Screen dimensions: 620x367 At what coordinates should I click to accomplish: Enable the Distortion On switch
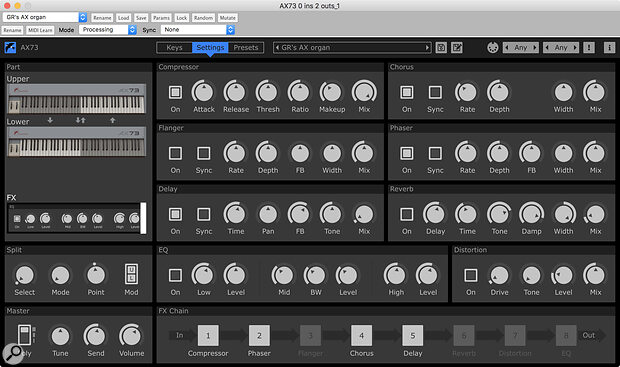pyautogui.click(x=471, y=275)
